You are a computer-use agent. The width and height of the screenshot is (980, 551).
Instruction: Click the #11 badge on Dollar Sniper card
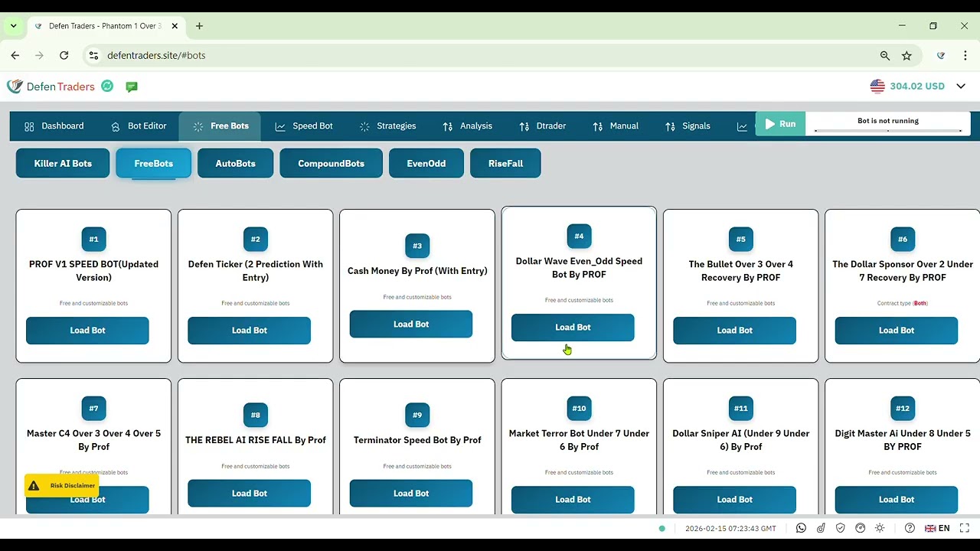[x=741, y=409]
